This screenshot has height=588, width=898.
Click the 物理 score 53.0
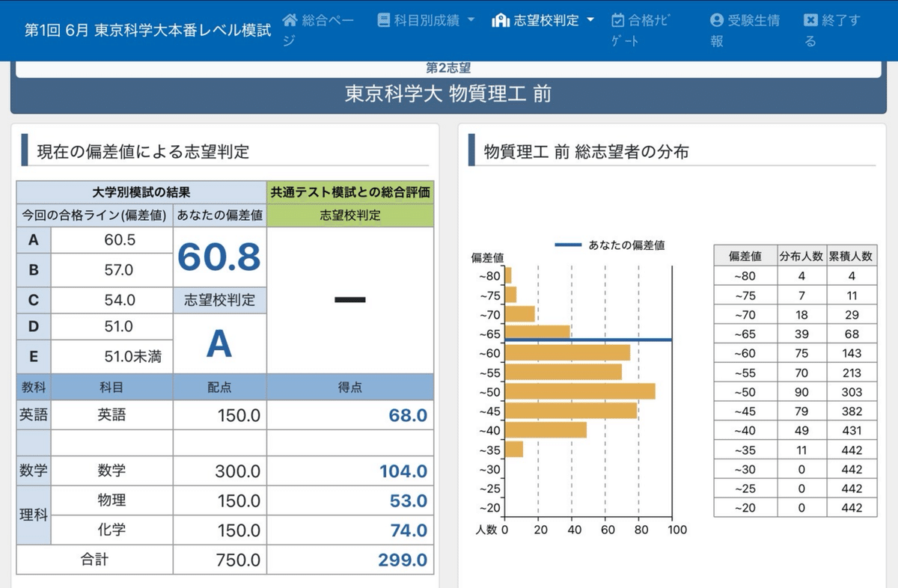(x=408, y=501)
